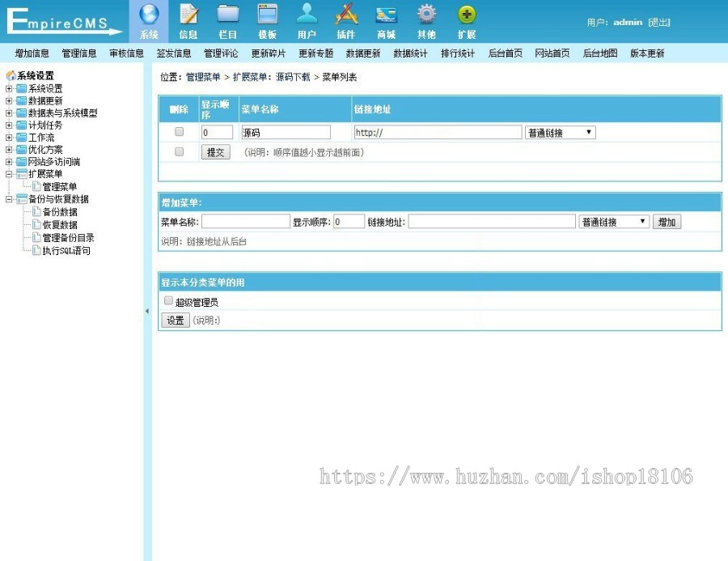Open the 普通链接 dropdown in 增加菜单 section

tap(613, 220)
